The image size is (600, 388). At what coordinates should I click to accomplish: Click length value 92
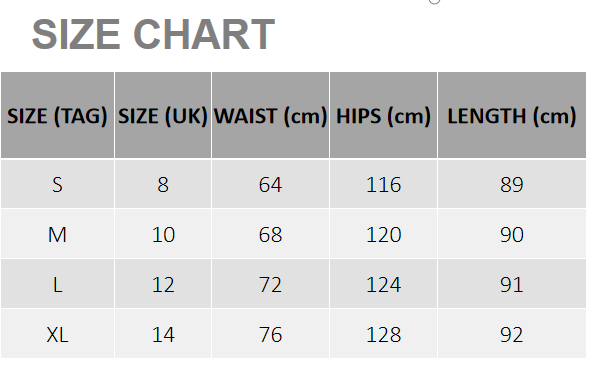click(512, 334)
